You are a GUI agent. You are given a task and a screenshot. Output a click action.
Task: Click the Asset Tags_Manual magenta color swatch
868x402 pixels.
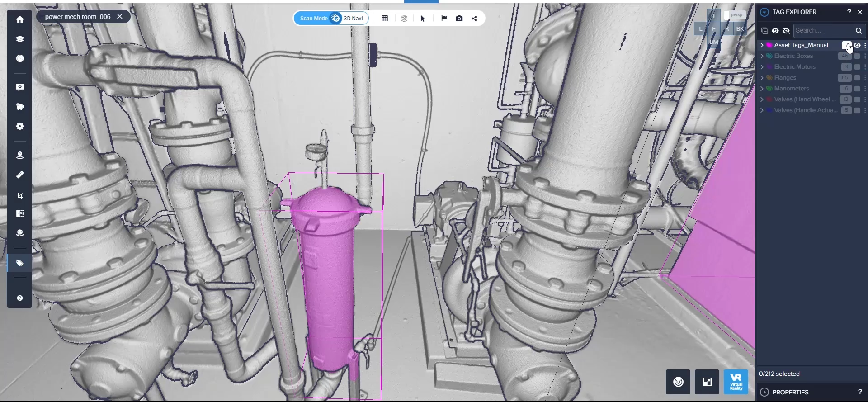769,45
